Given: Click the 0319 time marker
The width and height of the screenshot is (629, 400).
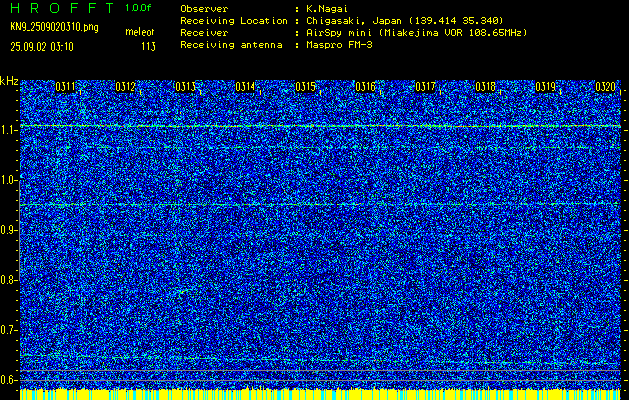Looking at the screenshot, I should pyautogui.click(x=546, y=87).
